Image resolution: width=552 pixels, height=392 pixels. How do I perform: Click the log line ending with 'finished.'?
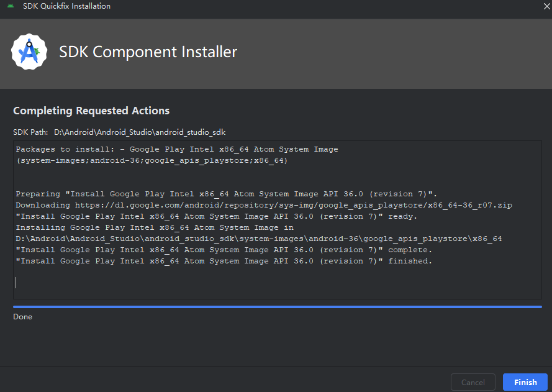tap(224, 261)
